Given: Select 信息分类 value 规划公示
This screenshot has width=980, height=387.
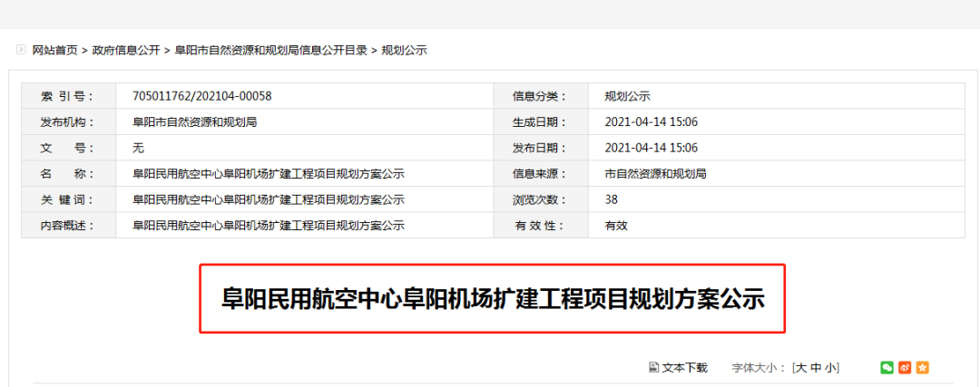Looking at the screenshot, I should (628, 96).
